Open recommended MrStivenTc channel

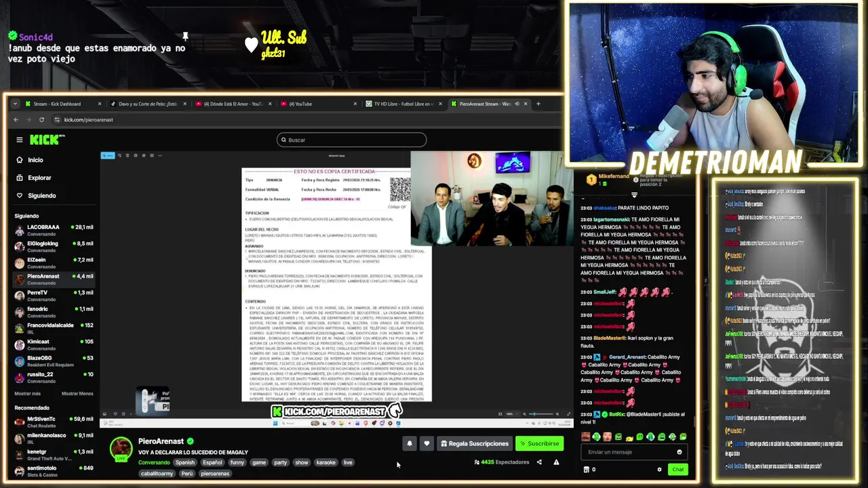click(x=54, y=422)
